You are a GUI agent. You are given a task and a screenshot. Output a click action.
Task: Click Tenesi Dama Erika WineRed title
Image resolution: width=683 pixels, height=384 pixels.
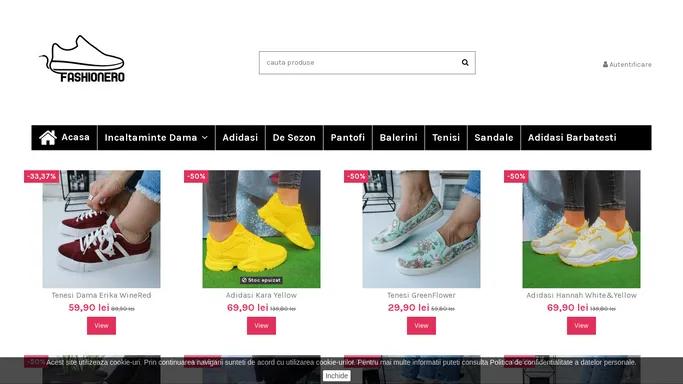(x=101, y=295)
